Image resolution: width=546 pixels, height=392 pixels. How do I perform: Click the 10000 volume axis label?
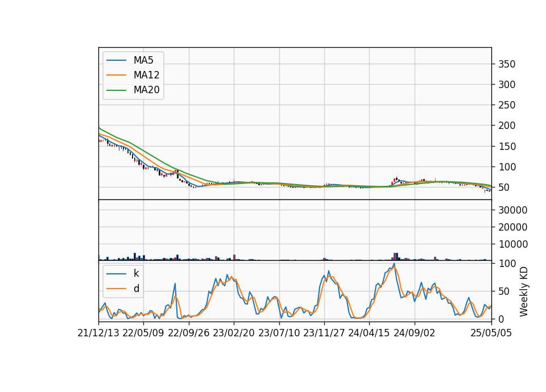[513, 244]
